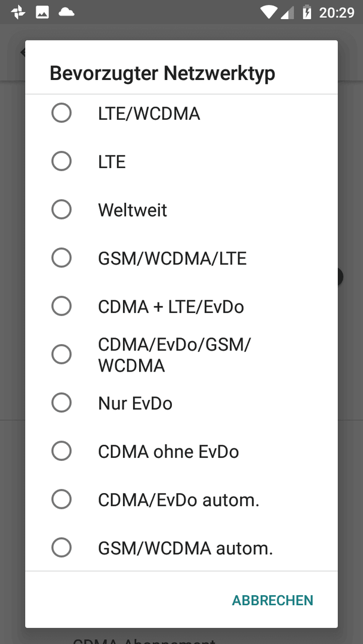Tap the Bevorzugter Netzwerktyp dialog title
Viewport: 363px width, 644px height.
coord(162,74)
